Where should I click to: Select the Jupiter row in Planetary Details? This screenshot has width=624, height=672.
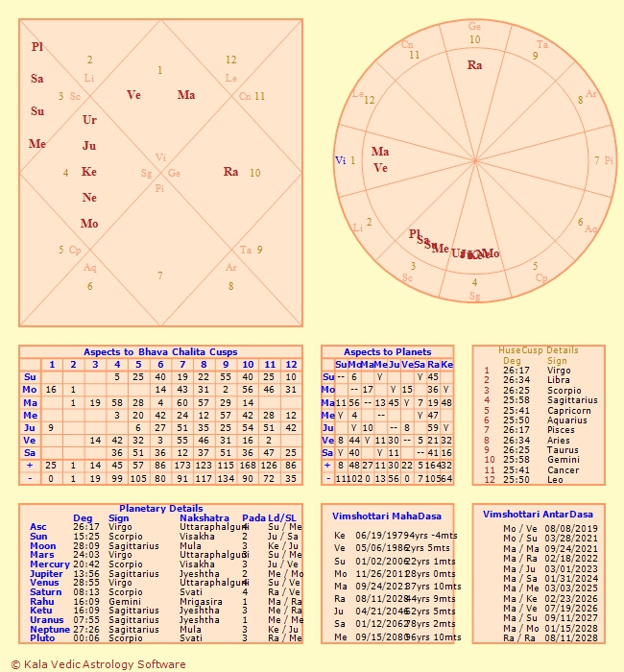(165, 573)
